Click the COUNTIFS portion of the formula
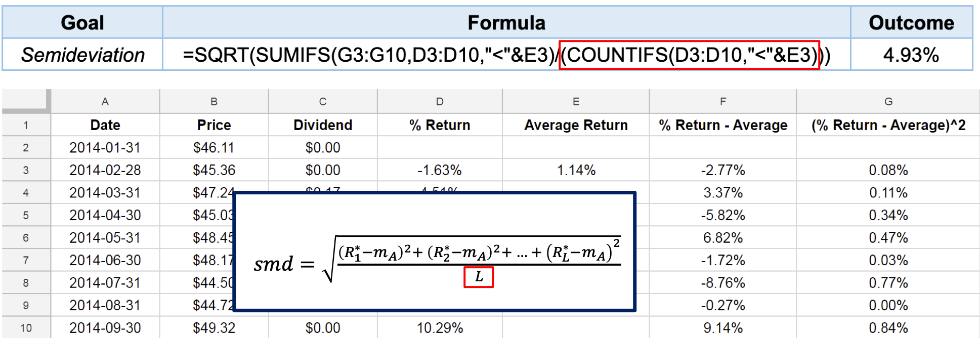Viewport: 980px width, 338px height. click(689, 55)
